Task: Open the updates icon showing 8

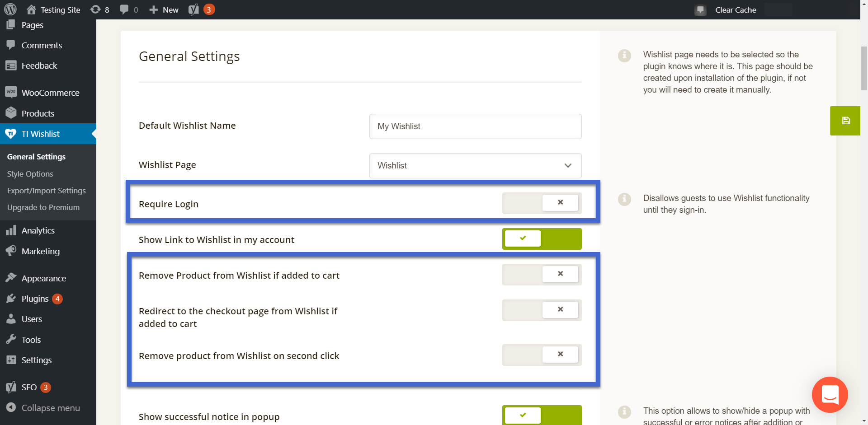Action: tap(100, 9)
